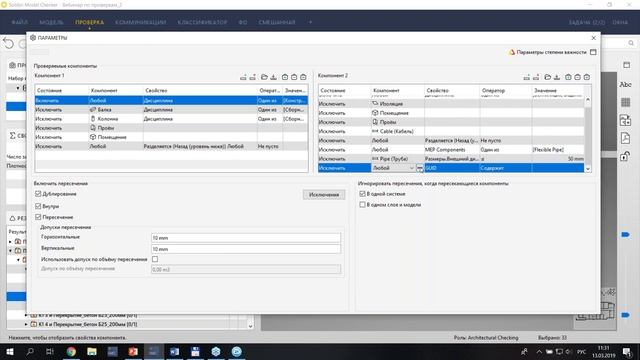Switch to the МОДЕЛЬ tab
The width and height of the screenshot is (640, 360).
(x=51, y=22)
